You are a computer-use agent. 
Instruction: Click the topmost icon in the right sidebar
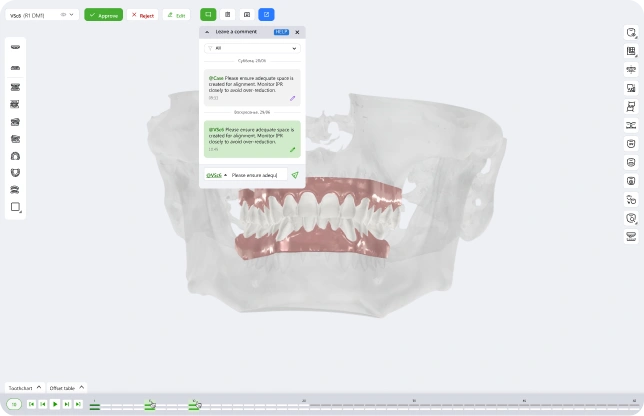pos(631,33)
